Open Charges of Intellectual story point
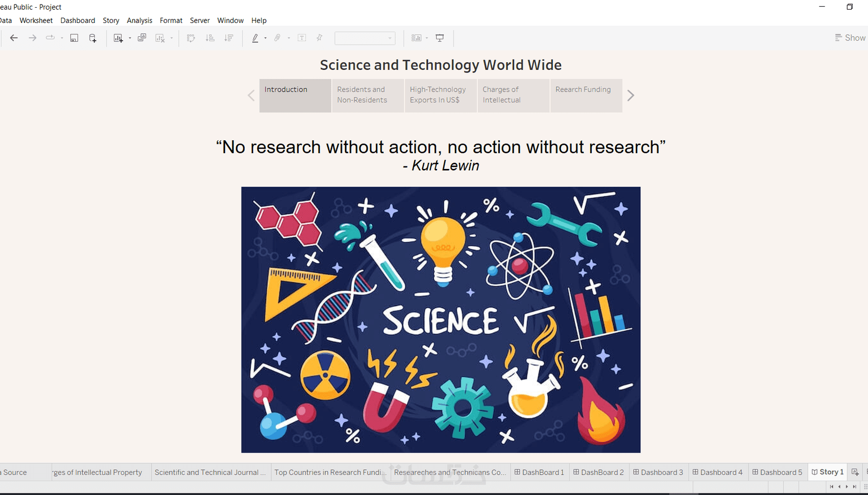Screen dimensions: 868x495 tap(514, 95)
